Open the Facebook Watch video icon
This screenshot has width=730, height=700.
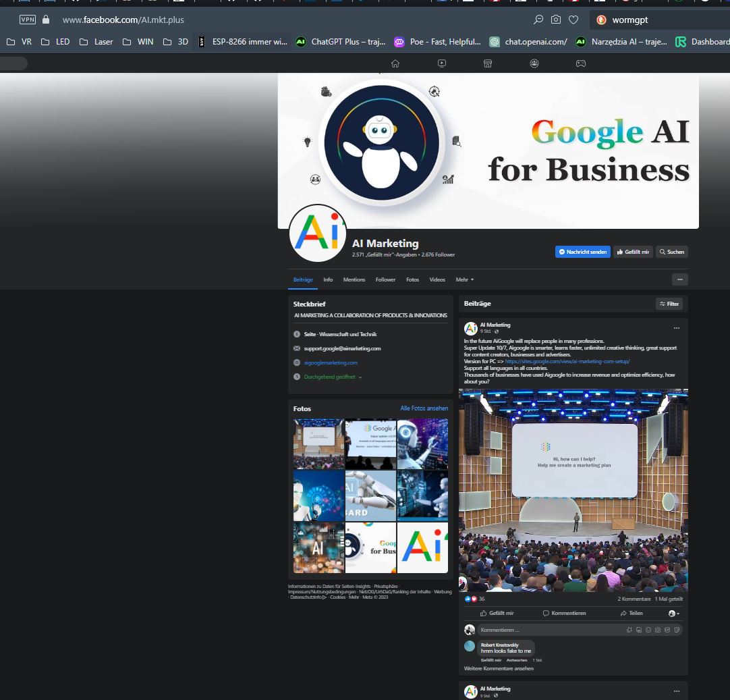(442, 63)
